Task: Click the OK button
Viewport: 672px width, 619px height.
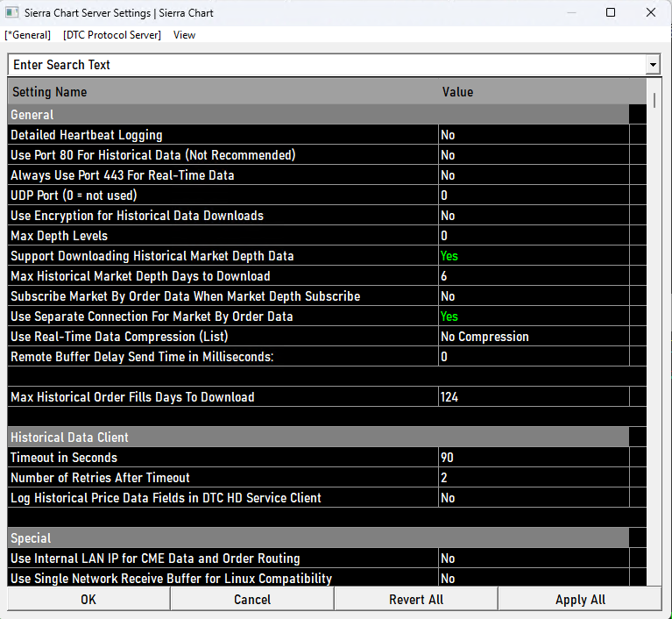Action: point(88,599)
